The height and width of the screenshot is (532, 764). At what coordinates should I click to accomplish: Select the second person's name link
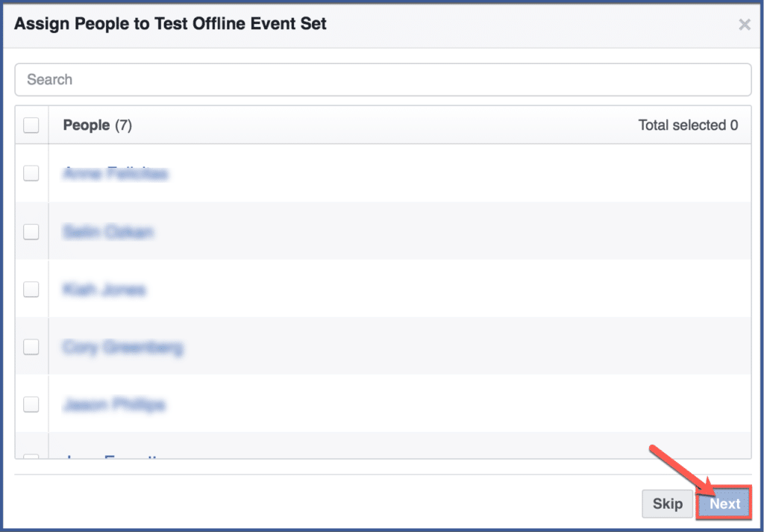pos(109,231)
